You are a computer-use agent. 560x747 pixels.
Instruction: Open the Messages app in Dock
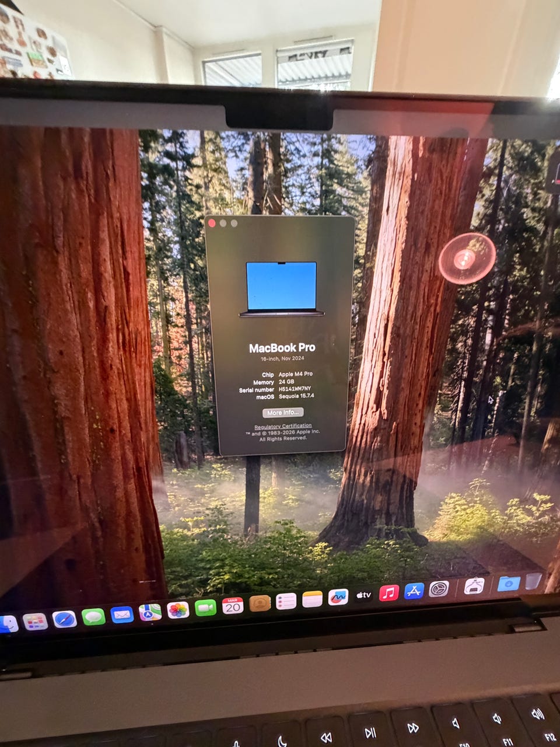(x=93, y=616)
